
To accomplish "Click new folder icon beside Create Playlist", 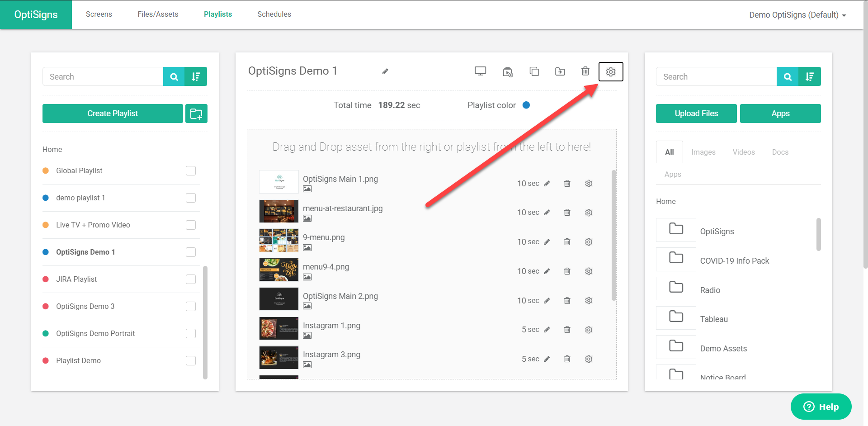I will click(196, 114).
